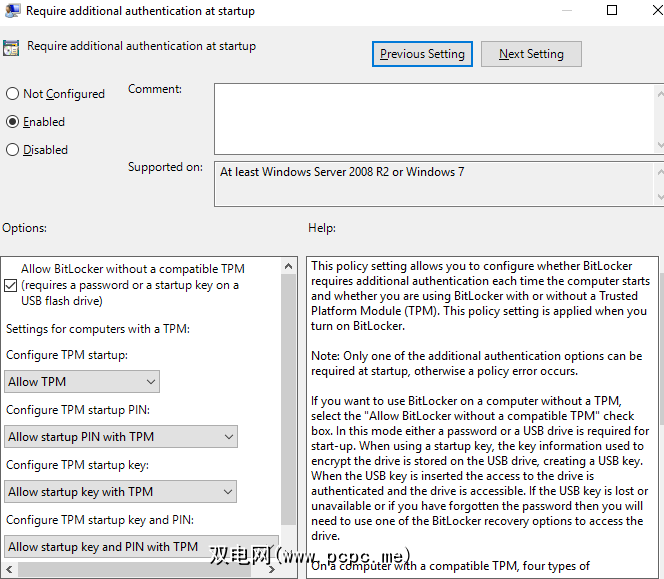Click the 'Configure TPM startup key and PIN:' label

[x=100, y=520]
